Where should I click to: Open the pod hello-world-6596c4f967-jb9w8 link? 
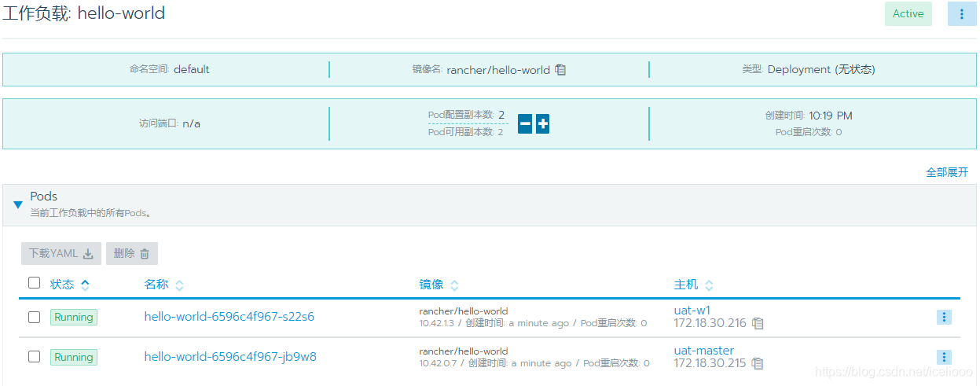[x=230, y=357]
